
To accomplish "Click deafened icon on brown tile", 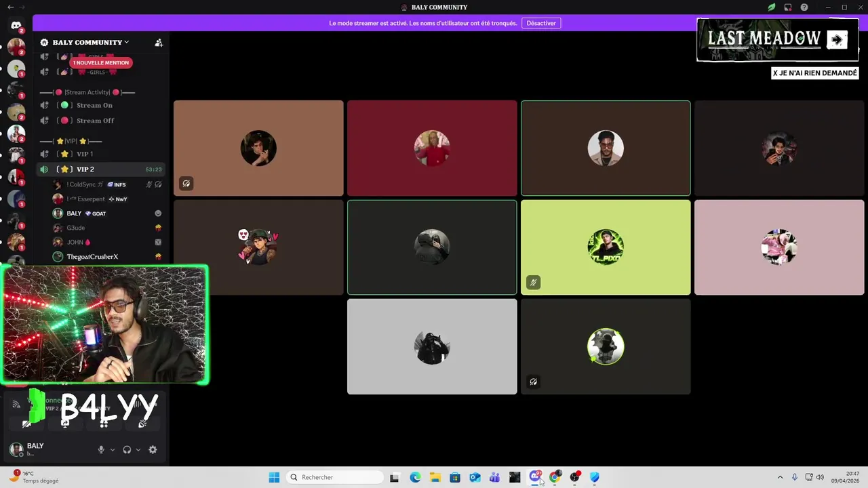I will click(186, 184).
